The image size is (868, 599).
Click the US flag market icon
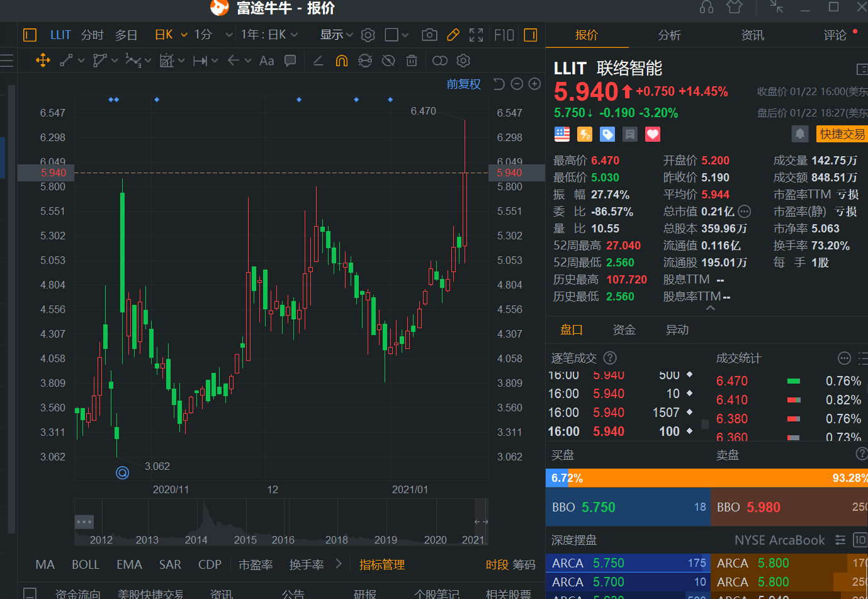[x=562, y=134]
